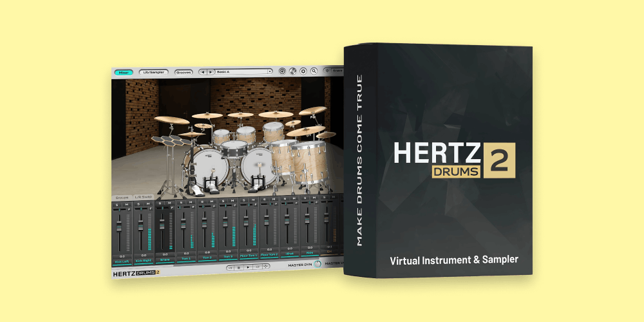644x322 pixels.
Task: Click the magnifier search icon
Action: 314,71
